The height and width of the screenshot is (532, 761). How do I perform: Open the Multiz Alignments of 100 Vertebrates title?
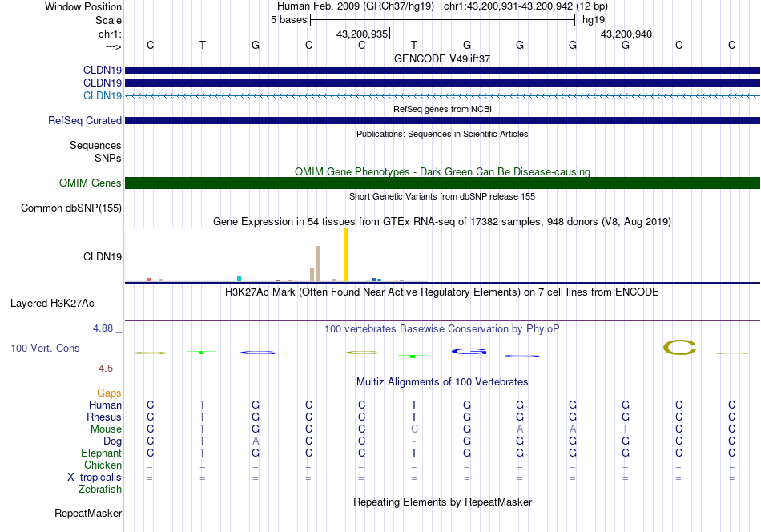tap(442, 382)
